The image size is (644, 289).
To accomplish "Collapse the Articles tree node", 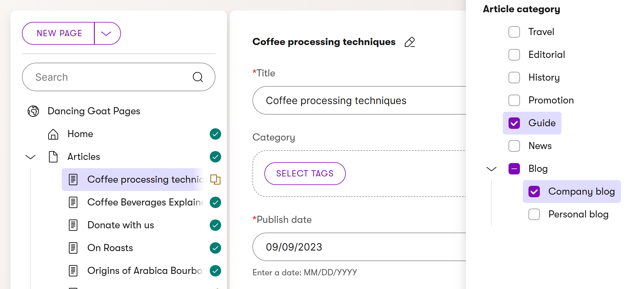I will 30,157.
